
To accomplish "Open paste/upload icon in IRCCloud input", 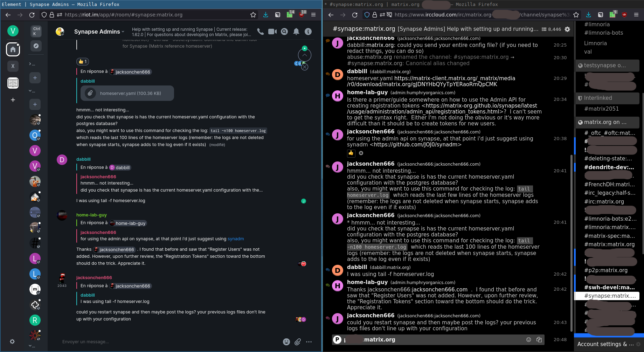I will click(x=539, y=339).
